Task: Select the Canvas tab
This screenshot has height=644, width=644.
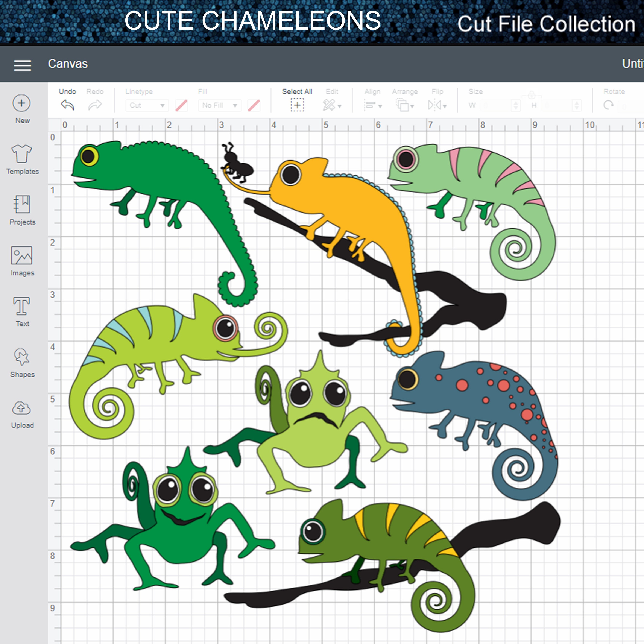Action: click(68, 64)
